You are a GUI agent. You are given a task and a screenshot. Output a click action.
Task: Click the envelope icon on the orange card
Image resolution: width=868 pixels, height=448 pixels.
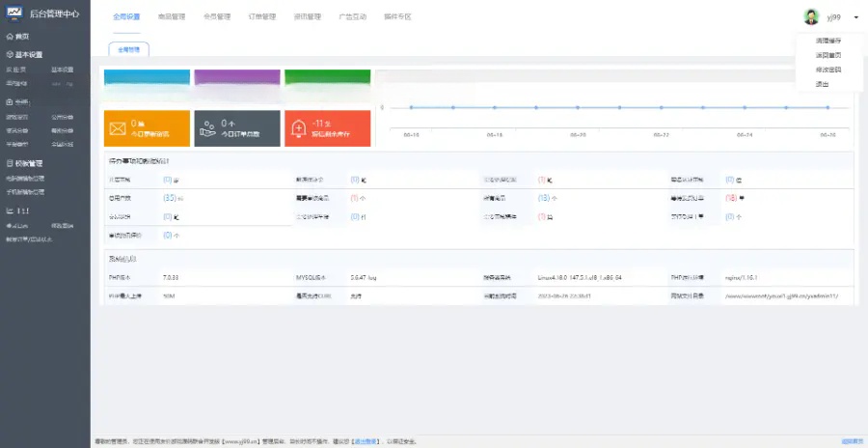118,127
